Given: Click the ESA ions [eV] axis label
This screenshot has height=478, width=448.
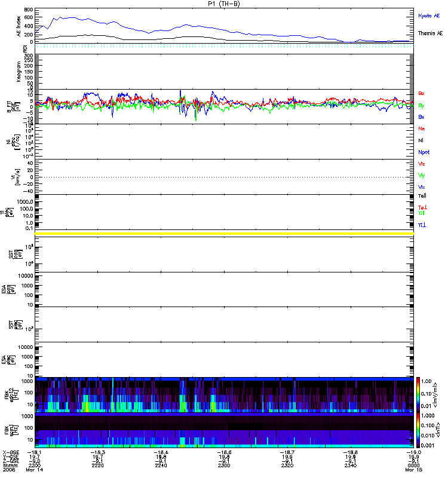Looking at the screenshot, I should (x=8, y=290).
